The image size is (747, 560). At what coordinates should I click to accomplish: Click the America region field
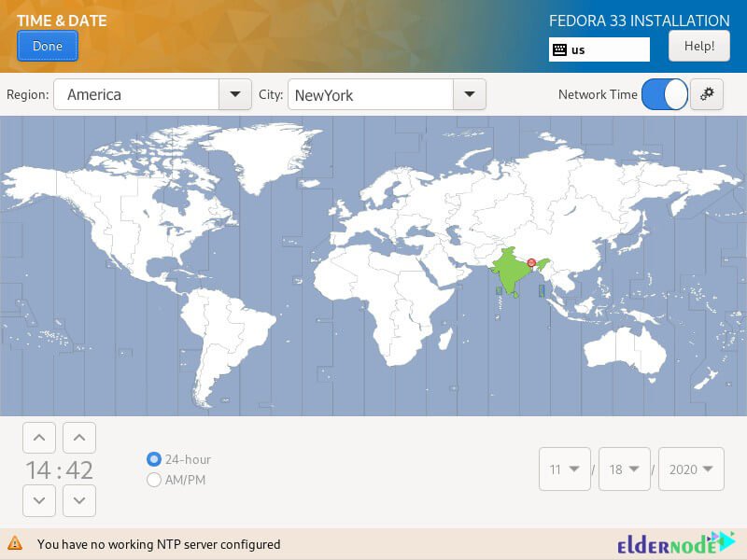click(x=136, y=94)
